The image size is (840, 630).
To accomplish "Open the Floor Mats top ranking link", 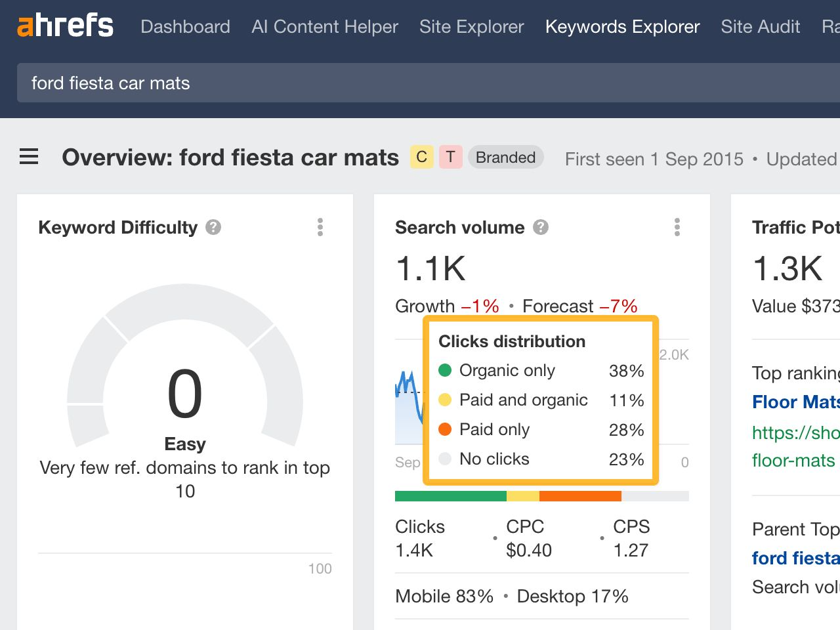I will [796, 402].
